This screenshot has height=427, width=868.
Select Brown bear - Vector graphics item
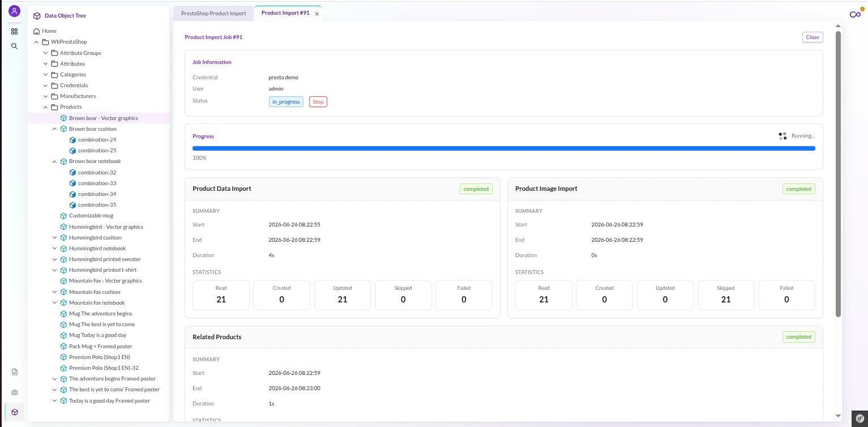(x=104, y=118)
